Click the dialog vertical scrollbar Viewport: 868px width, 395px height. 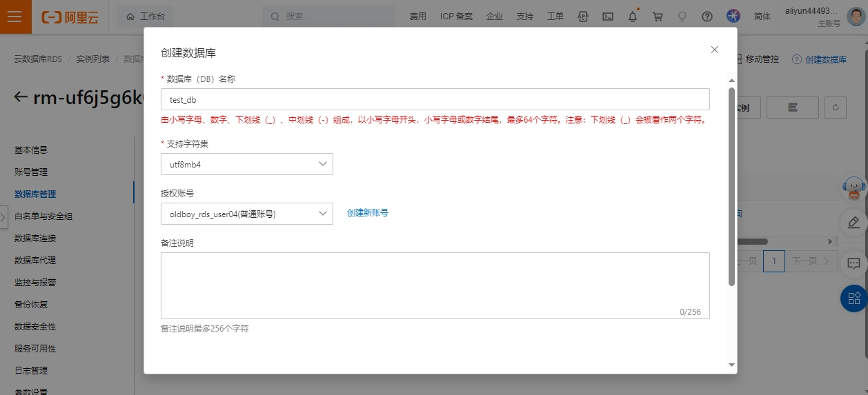731,186
